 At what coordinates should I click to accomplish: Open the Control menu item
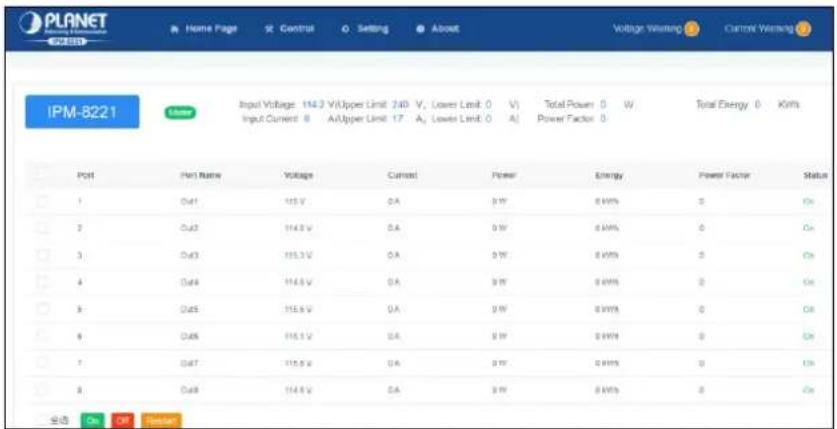click(x=289, y=28)
